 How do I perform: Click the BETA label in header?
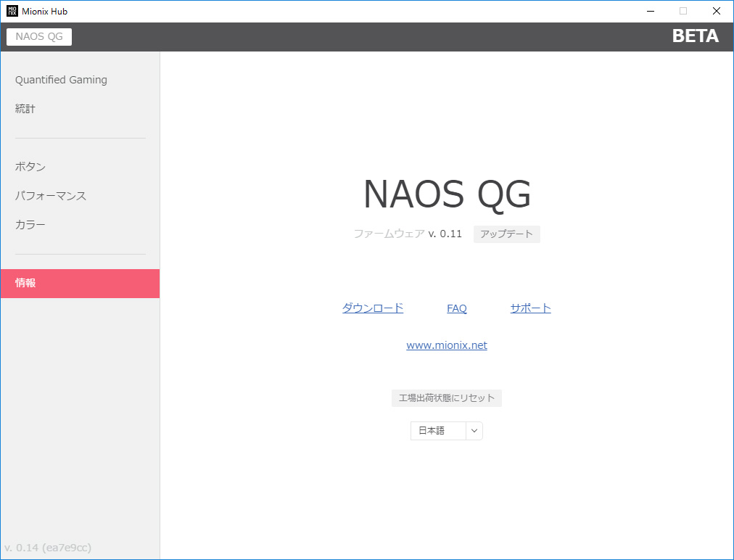(695, 36)
